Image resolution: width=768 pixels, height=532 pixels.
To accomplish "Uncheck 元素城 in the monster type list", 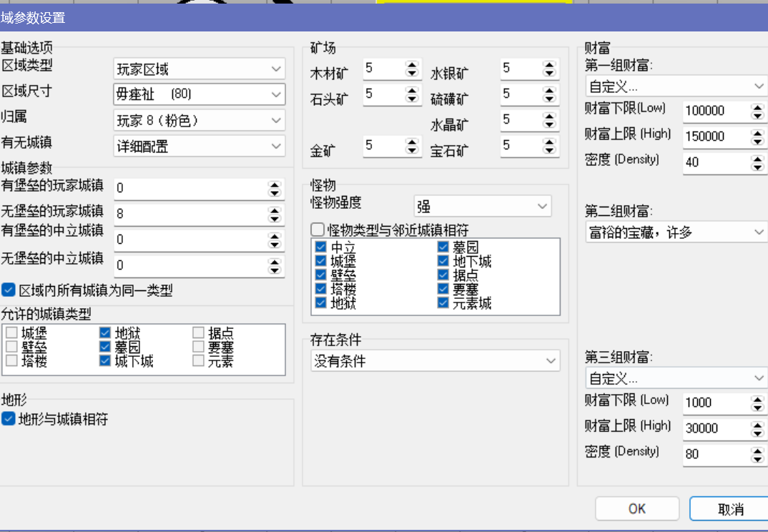I will pyautogui.click(x=444, y=303).
